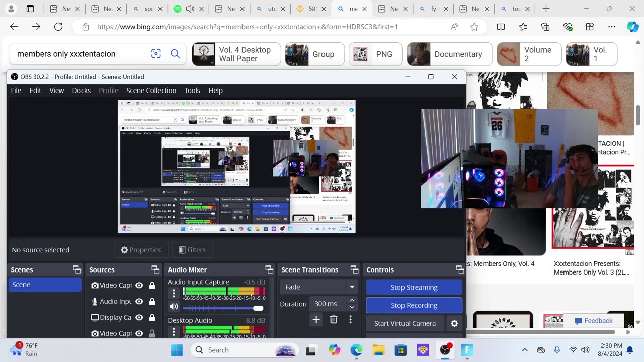This screenshot has width=644, height=362.
Task: Open Edge settings and more ellipsis
Action: [612, 27]
